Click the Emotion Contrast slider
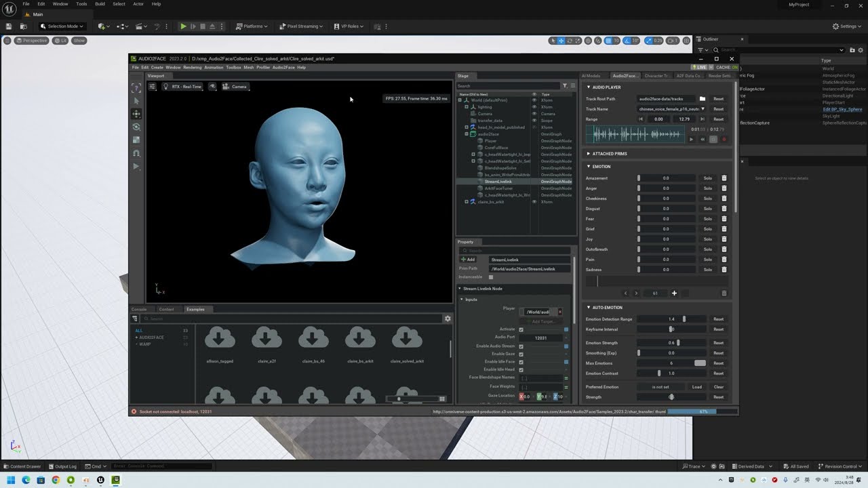The width and height of the screenshot is (868, 488). click(671, 373)
